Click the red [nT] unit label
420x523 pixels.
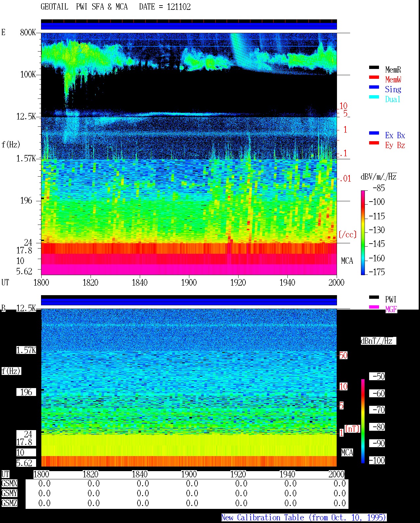[x=352, y=429]
